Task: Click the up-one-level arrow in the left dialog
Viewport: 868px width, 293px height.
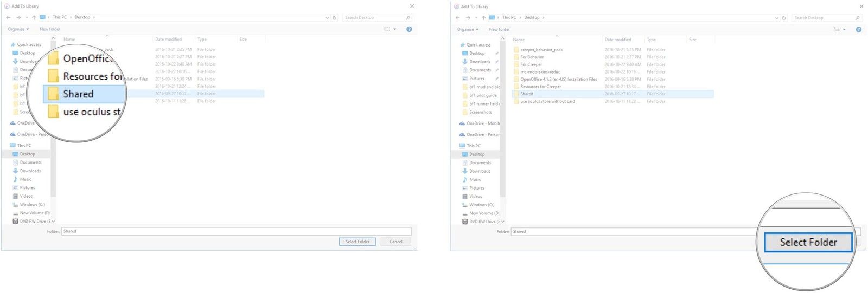Action: (34, 17)
